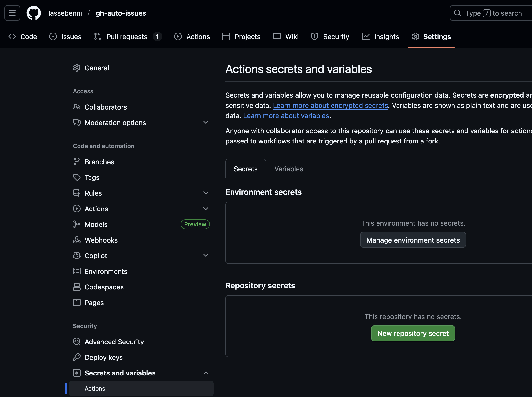Click New repository secret button

(413, 333)
